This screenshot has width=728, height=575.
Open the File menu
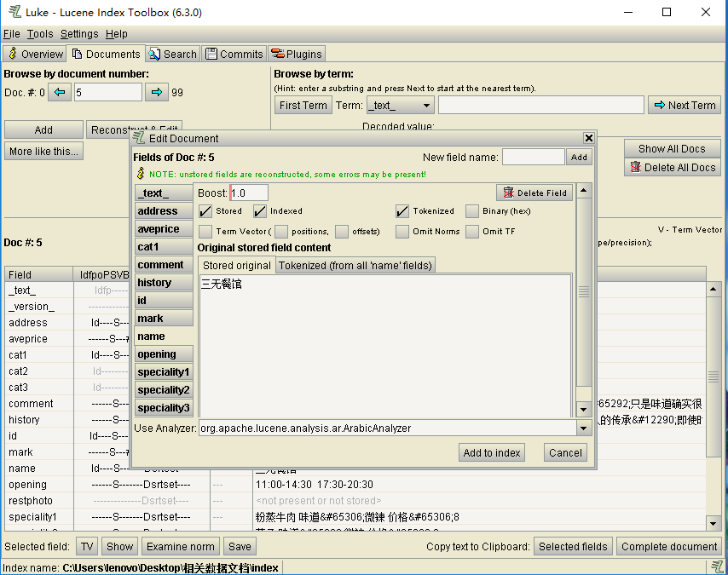[12, 34]
